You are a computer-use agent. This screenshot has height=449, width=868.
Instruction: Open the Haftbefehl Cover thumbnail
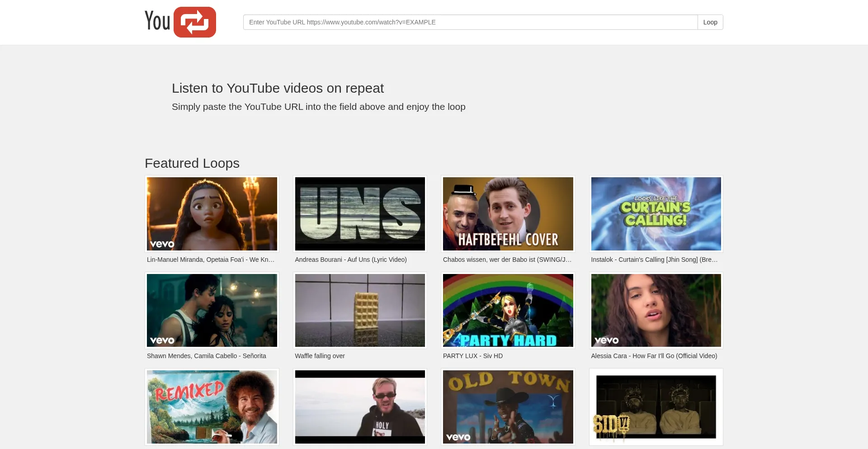(x=508, y=214)
